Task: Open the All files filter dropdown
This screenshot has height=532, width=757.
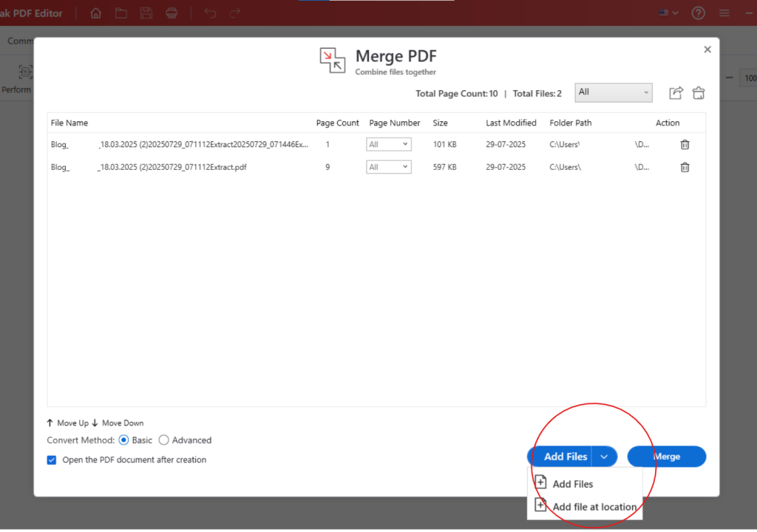Action: click(613, 92)
